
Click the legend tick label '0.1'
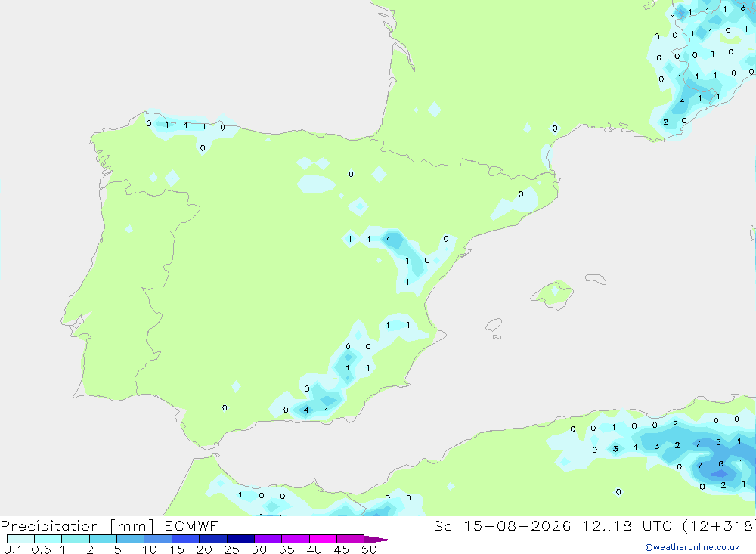(x=13, y=549)
